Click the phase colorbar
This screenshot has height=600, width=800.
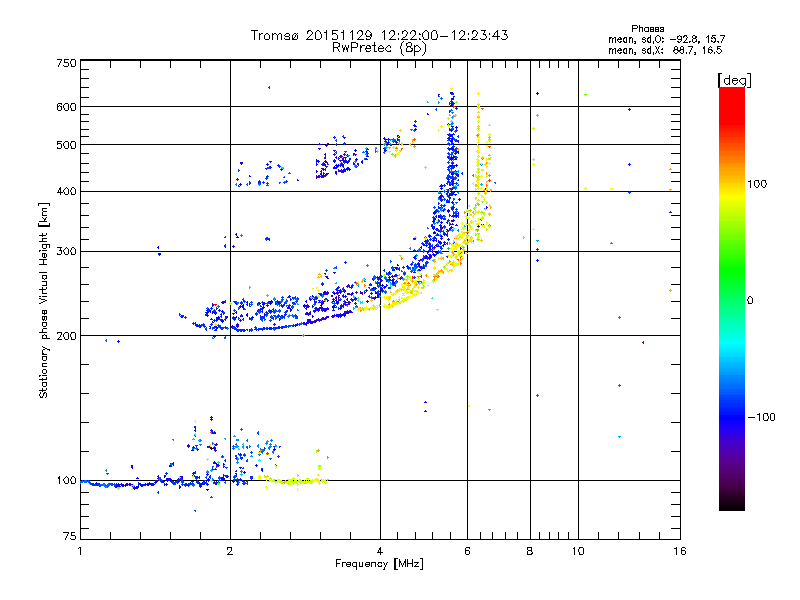click(732, 298)
